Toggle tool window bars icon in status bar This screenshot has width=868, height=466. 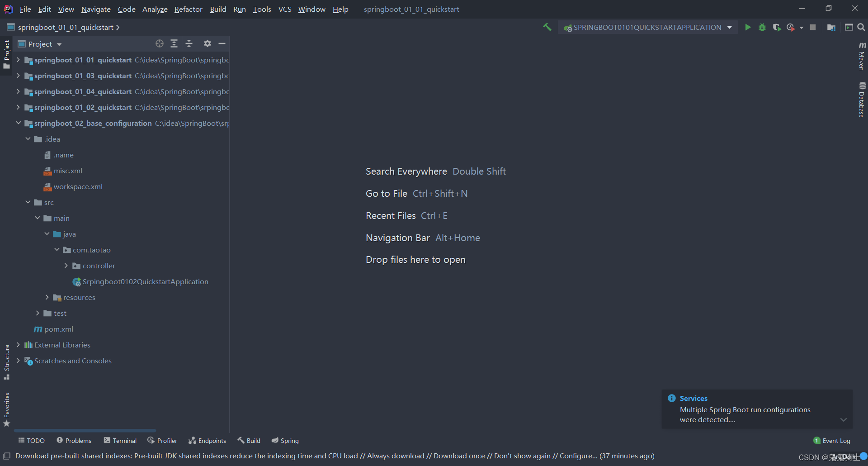[x=7, y=456]
